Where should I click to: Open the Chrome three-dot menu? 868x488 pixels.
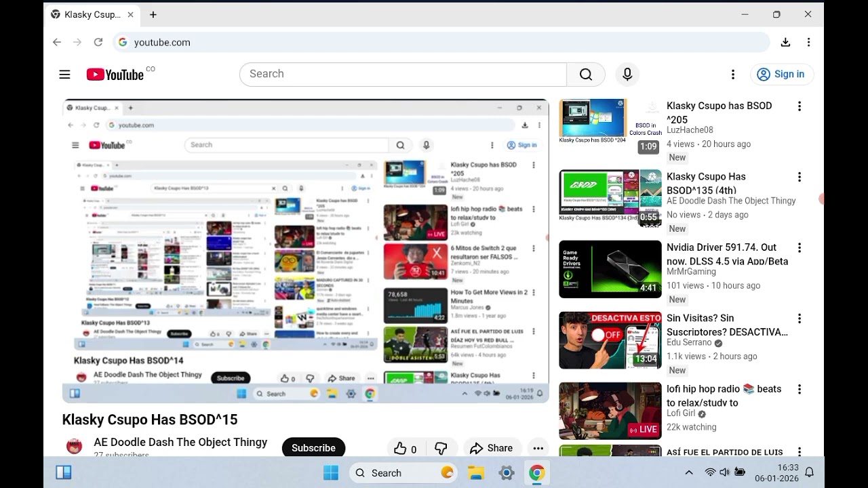coord(808,42)
